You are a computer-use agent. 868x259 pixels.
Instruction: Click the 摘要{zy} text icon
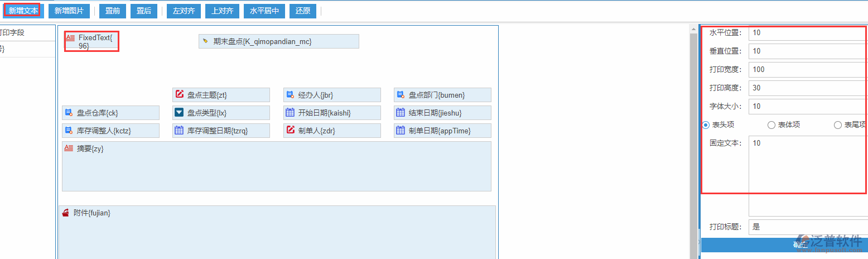click(x=69, y=148)
